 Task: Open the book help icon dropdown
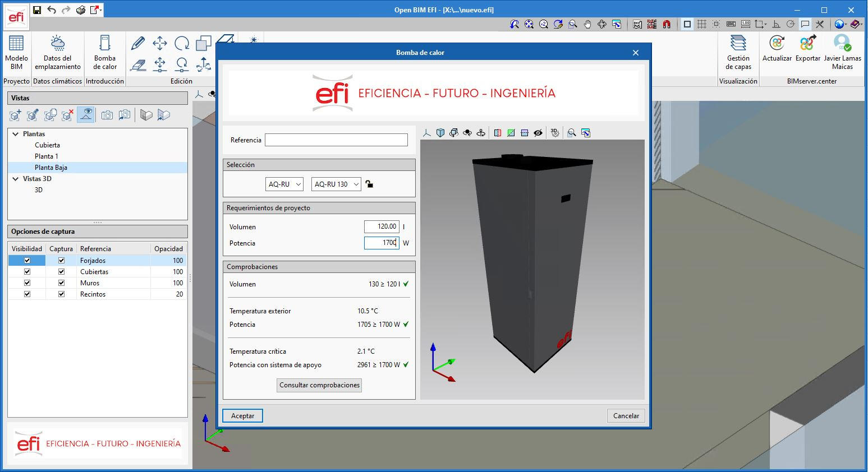[x=860, y=24]
